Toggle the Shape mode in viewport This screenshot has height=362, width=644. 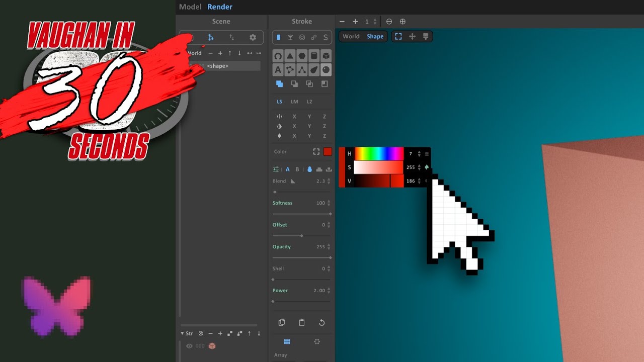click(375, 36)
